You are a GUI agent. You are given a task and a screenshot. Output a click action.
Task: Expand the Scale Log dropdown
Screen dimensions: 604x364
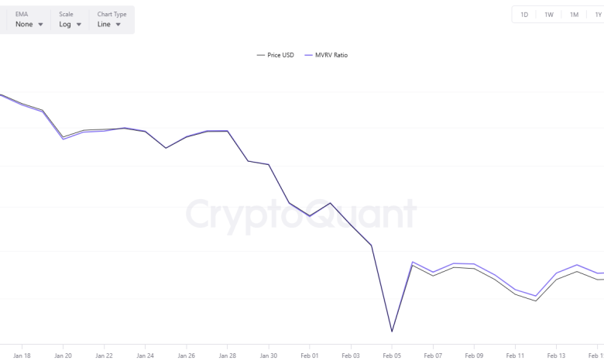coord(70,24)
